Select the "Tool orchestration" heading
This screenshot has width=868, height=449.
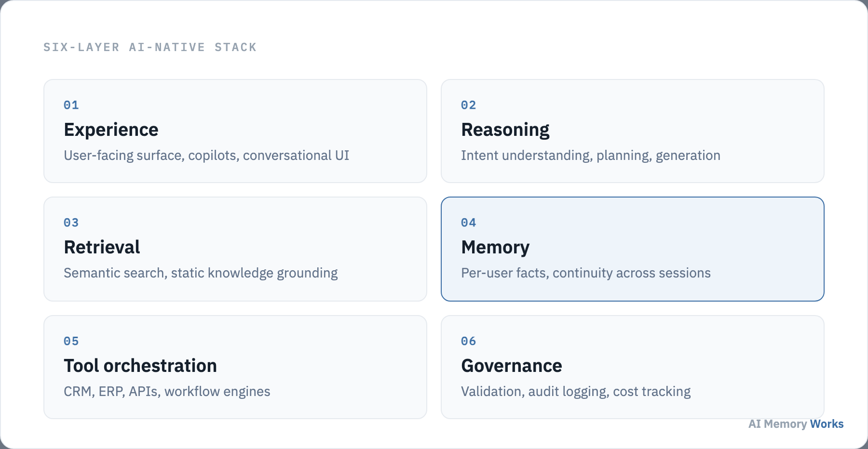(140, 366)
